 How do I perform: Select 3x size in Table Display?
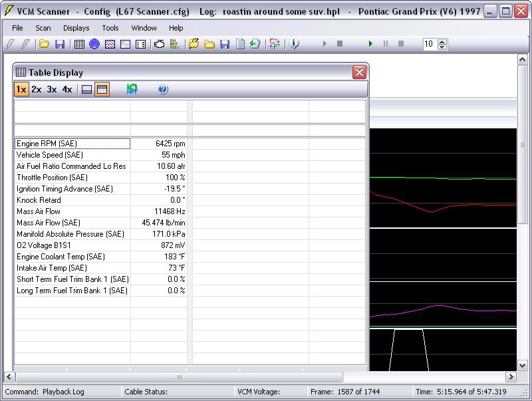pyautogui.click(x=52, y=90)
